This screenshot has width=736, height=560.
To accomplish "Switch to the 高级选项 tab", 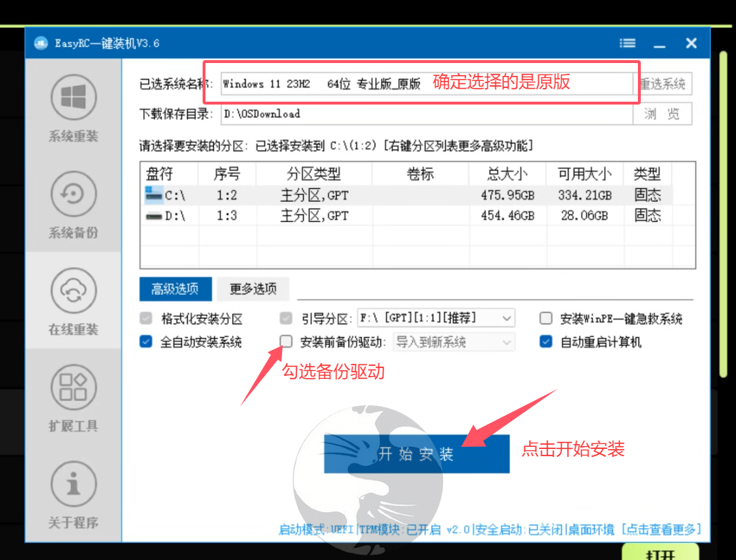I will tap(175, 289).
